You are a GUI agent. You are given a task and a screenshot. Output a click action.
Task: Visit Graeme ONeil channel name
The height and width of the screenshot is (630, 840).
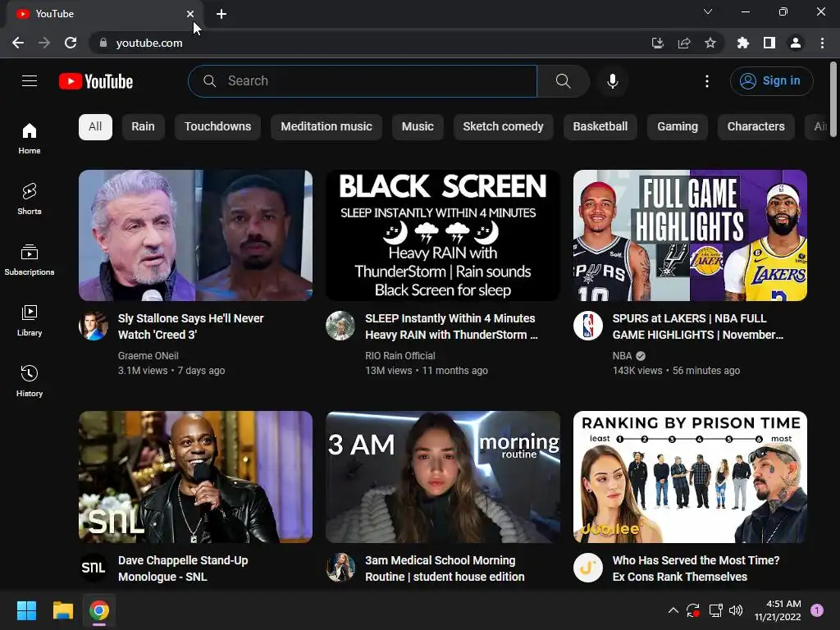coord(148,356)
